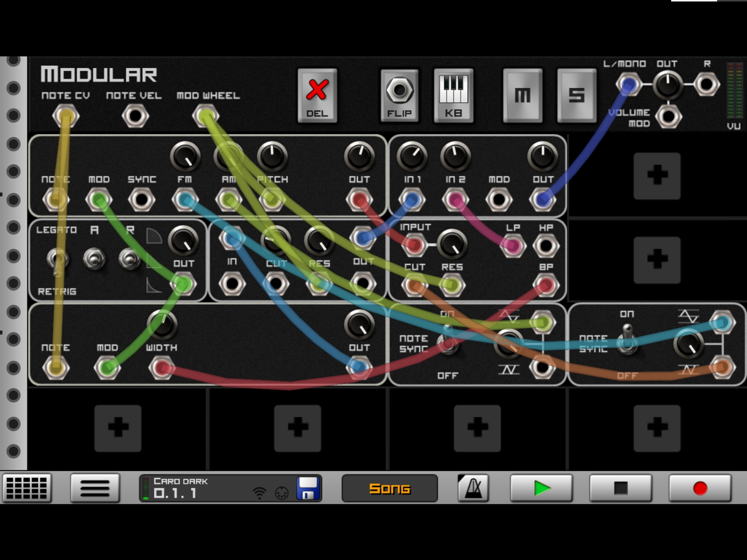Add module in the bottom-right empty slot
The image size is (747, 560).
point(657,428)
